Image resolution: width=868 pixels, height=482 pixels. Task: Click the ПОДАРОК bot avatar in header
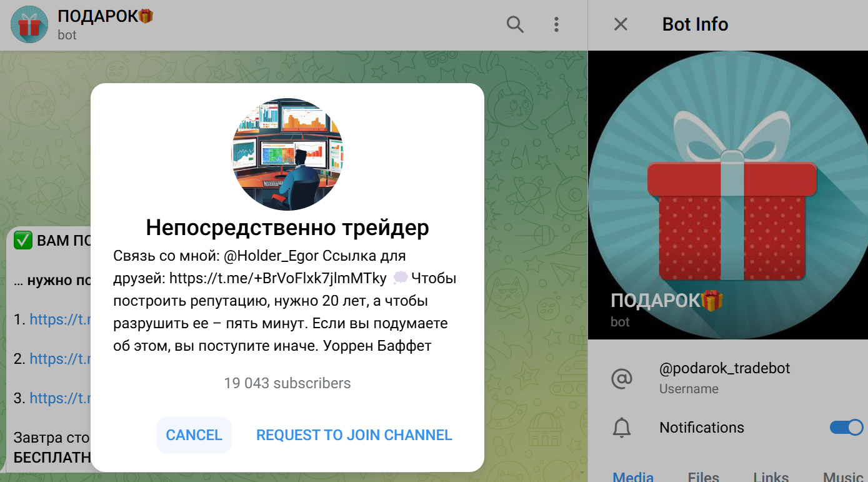point(29,24)
